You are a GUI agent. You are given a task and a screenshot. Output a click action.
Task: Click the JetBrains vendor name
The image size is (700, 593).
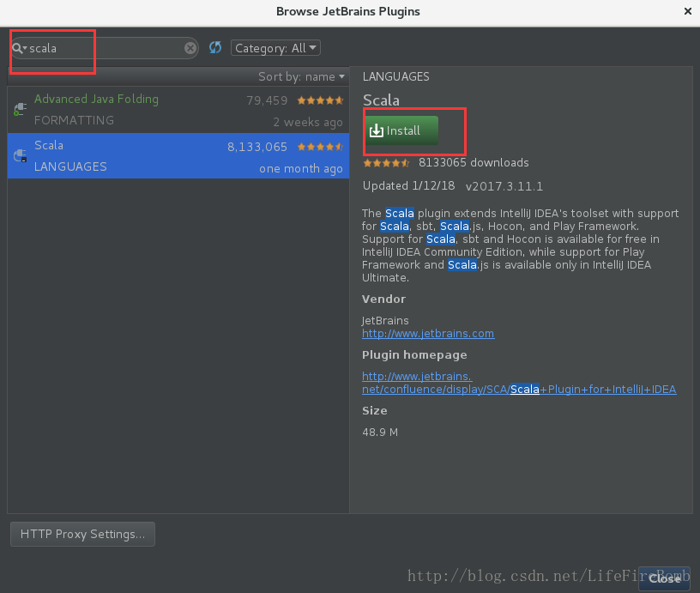[385, 321]
